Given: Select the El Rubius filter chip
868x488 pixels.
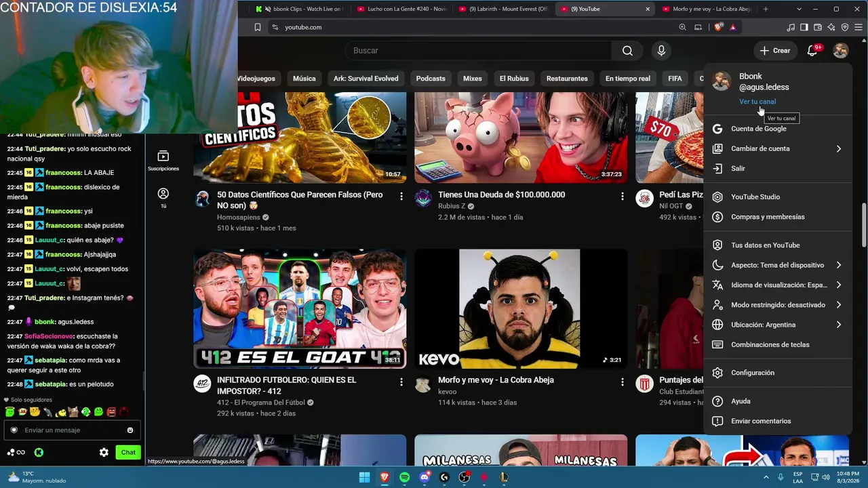Looking at the screenshot, I should pyautogui.click(x=514, y=79).
